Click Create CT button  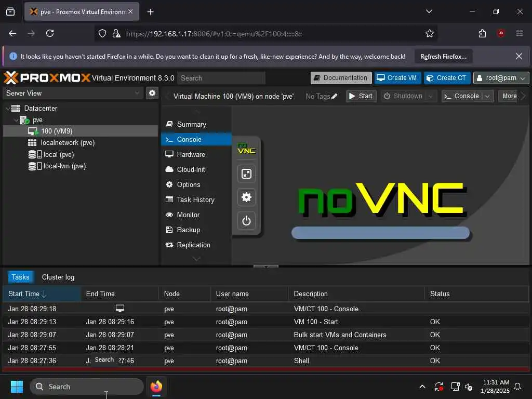point(447,78)
